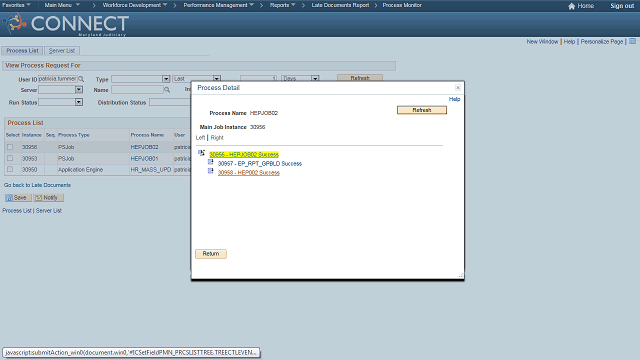Click Personalize Page link
640x360 pixels.
pos(602,42)
